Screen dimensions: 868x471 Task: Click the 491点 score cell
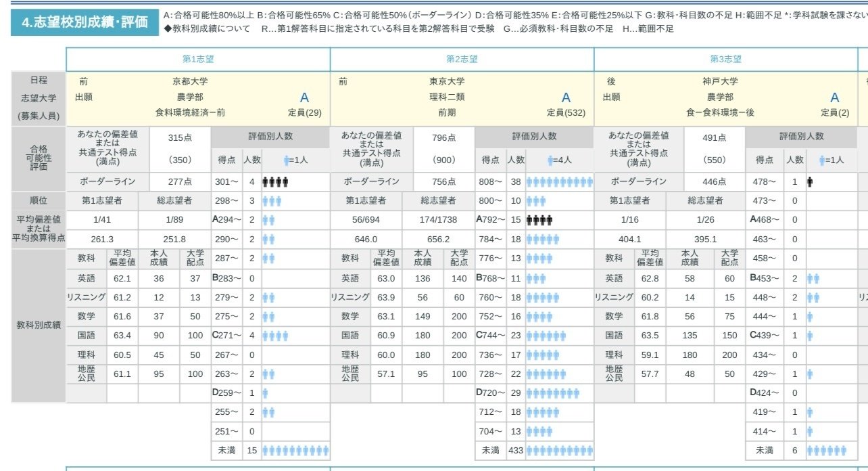(x=715, y=137)
